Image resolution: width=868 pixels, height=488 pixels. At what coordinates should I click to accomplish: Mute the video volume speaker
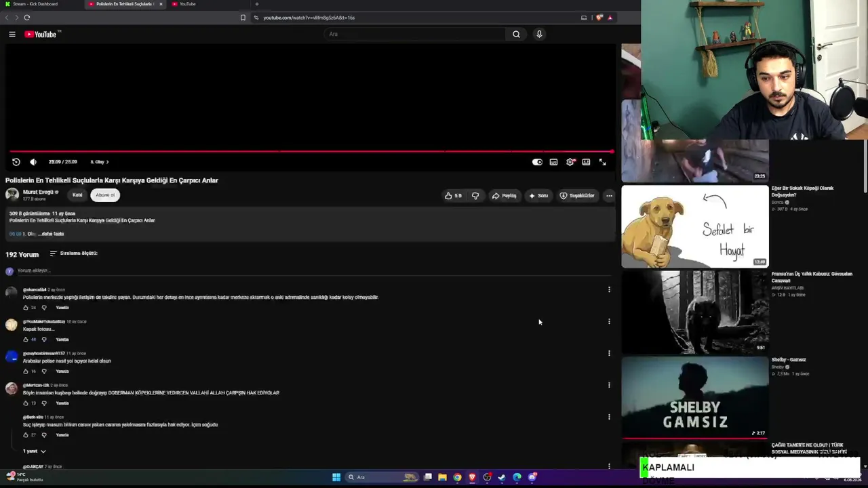pos(33,162)
